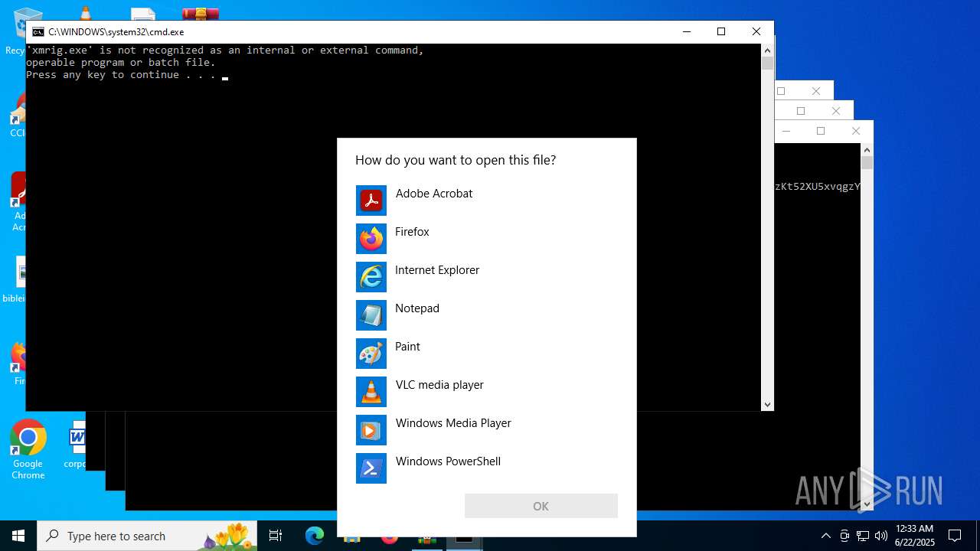The width and height of the screenshot is (980, 551).
Task: Open the Windows Start menu
Action: coord(18,536)
